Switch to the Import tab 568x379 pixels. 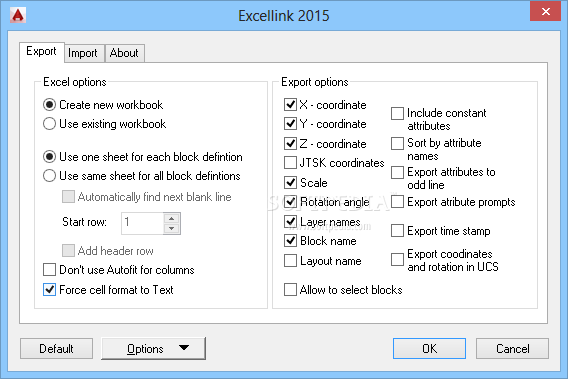tap(83, 53)
